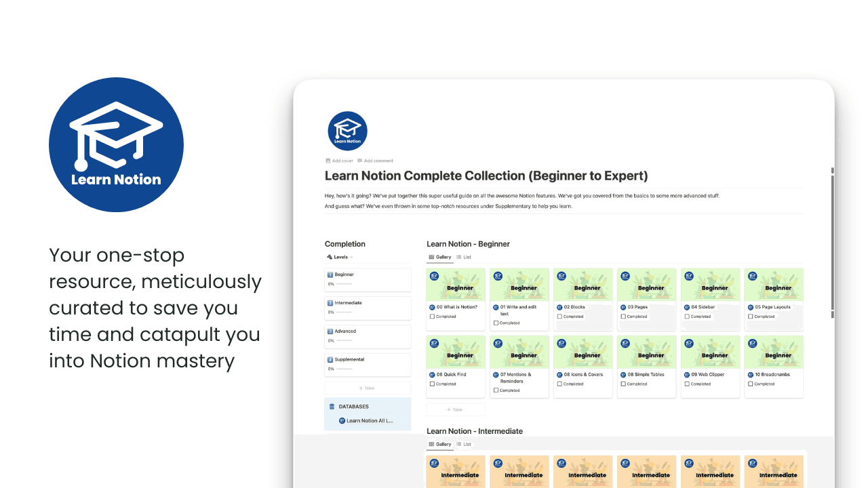Open the 07 Mentions & Reminders card thumbnail
868x488 pixels.
tap(519, 351)
